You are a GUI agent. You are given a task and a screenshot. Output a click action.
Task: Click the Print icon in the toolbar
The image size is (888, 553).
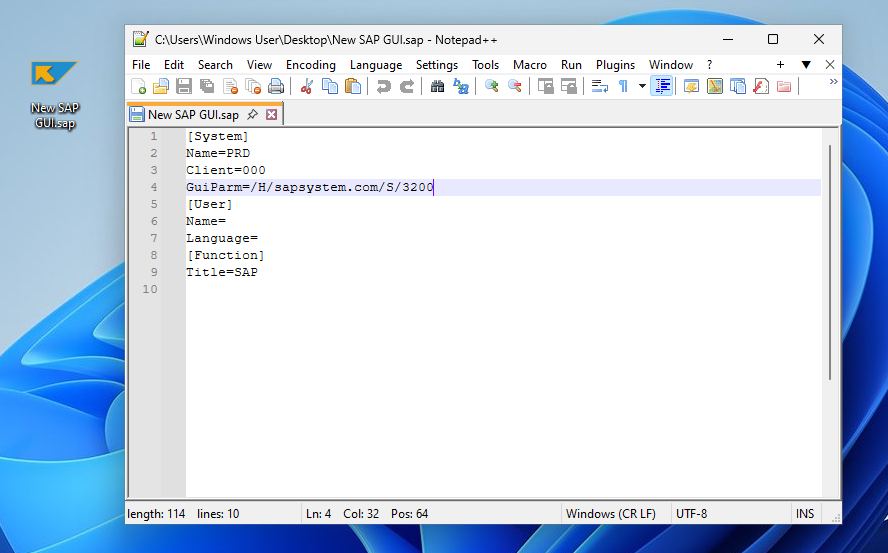click(276, 87)
